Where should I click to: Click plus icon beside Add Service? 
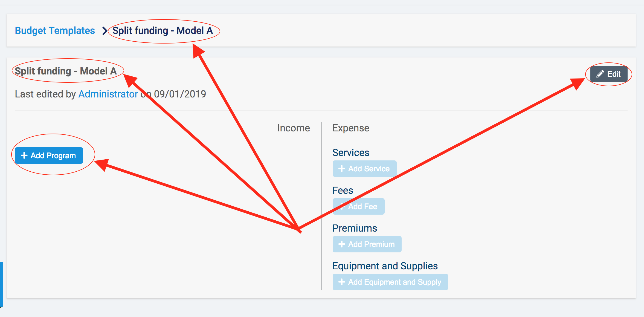[x=342, y=169]
